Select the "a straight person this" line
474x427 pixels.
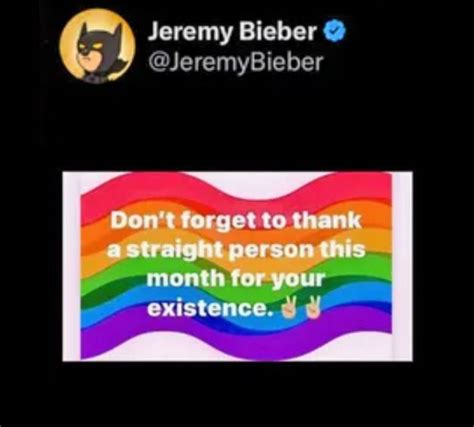pos(236,249)
